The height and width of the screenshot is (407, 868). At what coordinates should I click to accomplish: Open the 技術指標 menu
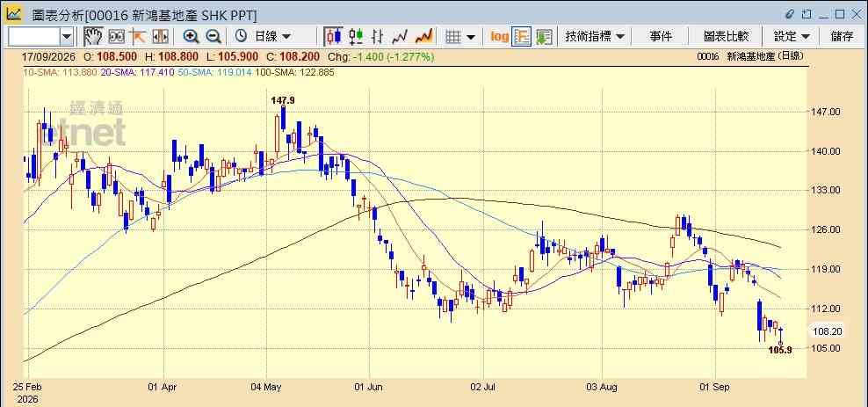[595, 37]
